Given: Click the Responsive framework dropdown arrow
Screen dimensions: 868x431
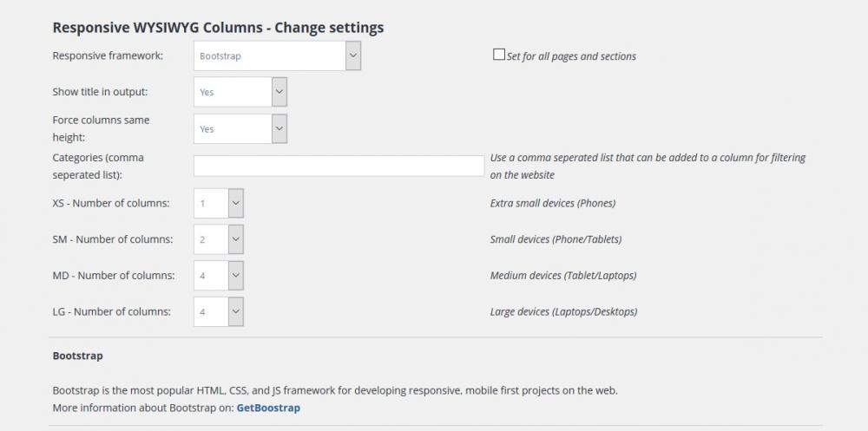Looking at the screenshot, I should coord(352,56).
